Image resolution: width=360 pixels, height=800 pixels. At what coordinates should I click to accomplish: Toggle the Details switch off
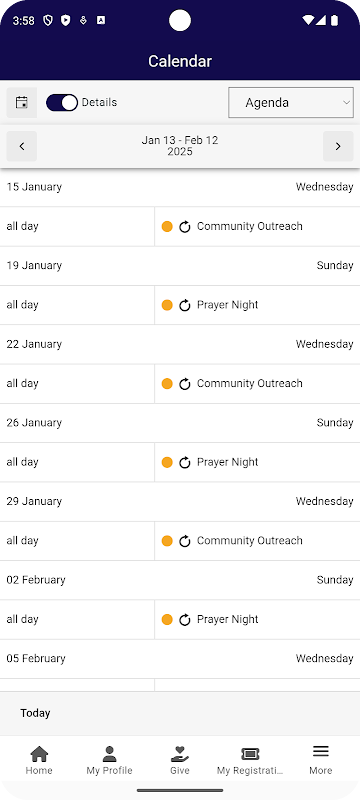tap(62, 103)
